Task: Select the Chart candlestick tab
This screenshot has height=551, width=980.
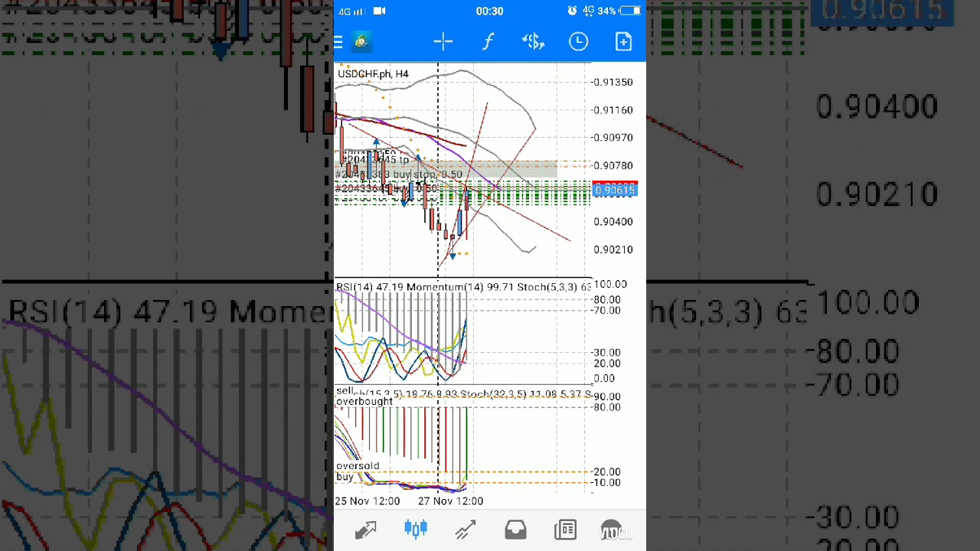Action: point(416,530)
